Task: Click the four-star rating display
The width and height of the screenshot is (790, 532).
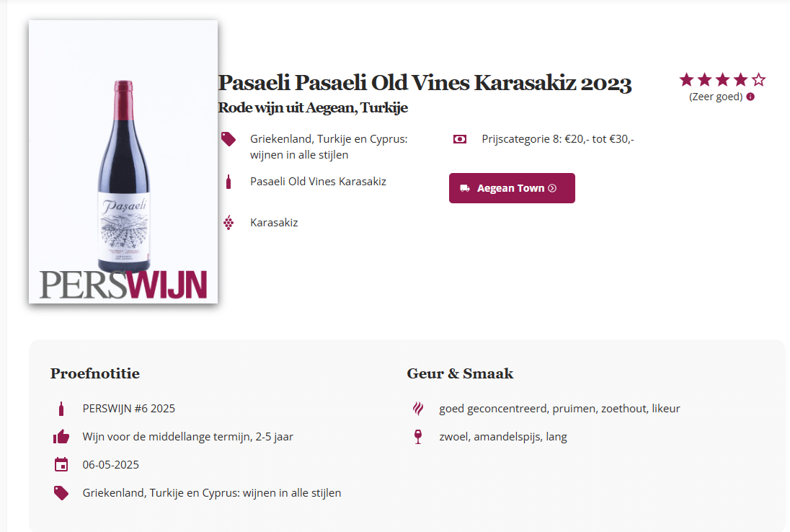Action: (x=722, y=80)
